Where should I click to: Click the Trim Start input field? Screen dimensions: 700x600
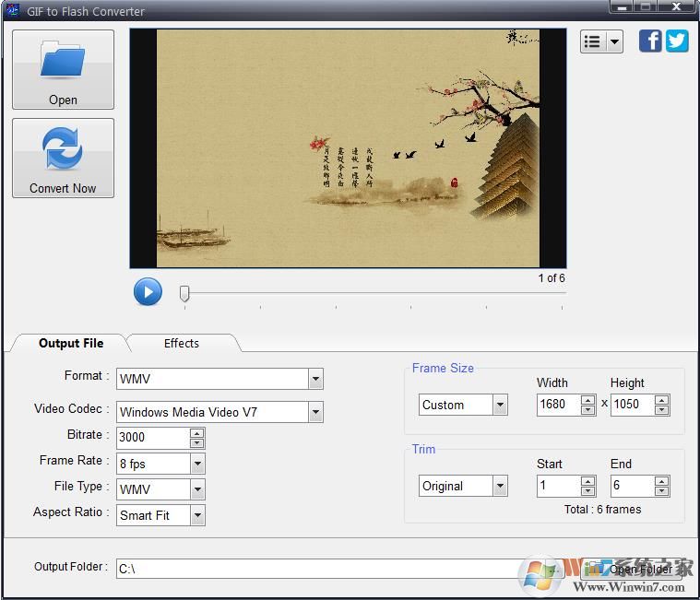pyautogui.click(x=559, y=486)
